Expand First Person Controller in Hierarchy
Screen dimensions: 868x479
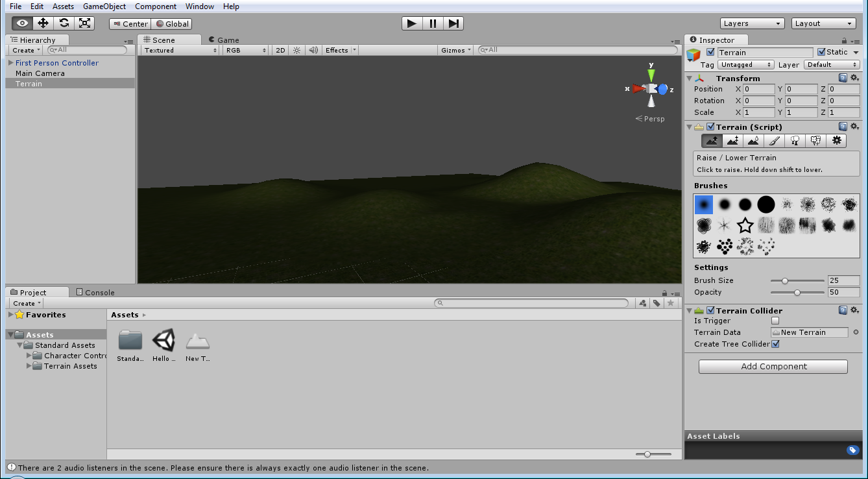[x=10, y=63]
